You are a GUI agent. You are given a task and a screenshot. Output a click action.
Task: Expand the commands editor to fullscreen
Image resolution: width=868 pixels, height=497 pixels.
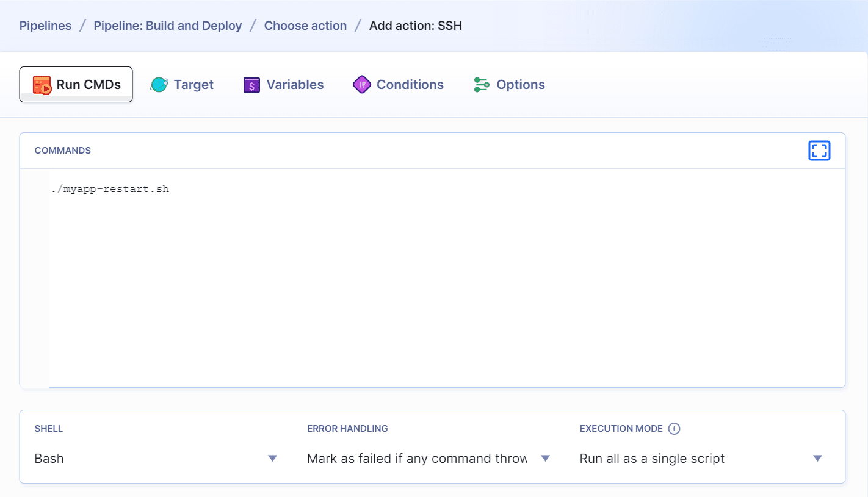point(819,151)
